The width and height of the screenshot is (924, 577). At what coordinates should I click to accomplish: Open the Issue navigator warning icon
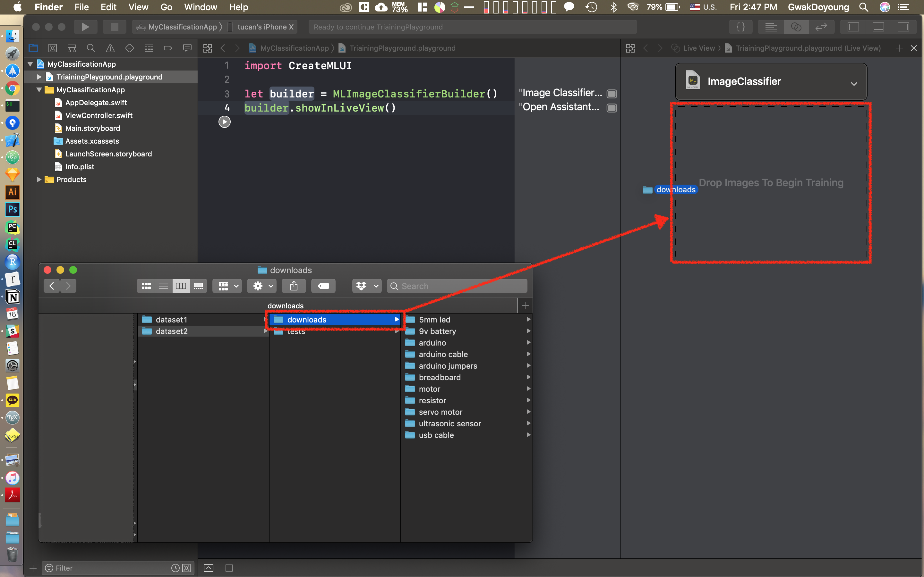[110, 48]
